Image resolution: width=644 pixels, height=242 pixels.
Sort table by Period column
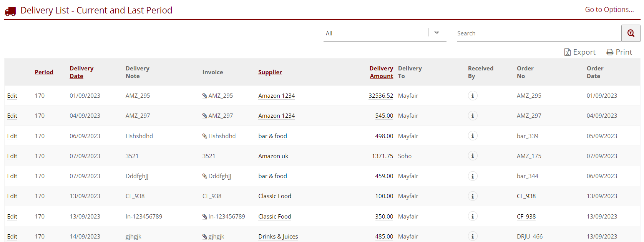[44, 72]
